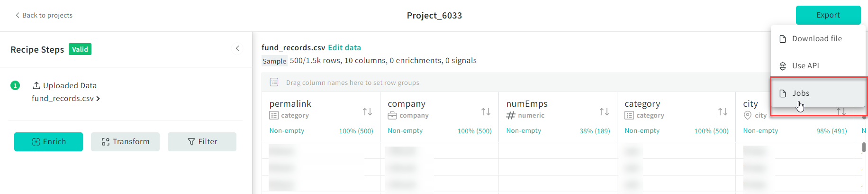The image size is (868, 194).
Task: Open the Transform options
Action: click(125, 142)
